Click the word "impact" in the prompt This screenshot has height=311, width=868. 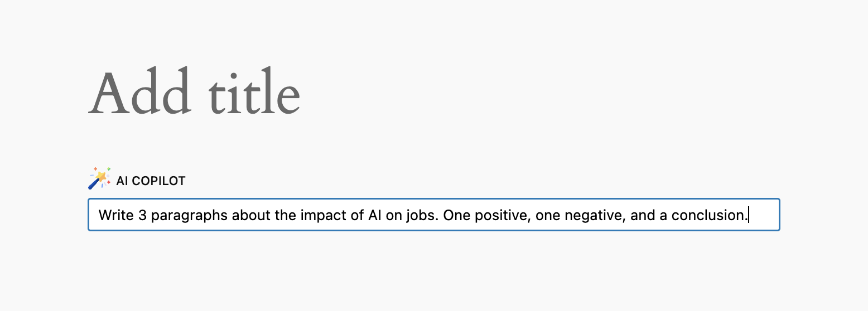coord(326,216)
